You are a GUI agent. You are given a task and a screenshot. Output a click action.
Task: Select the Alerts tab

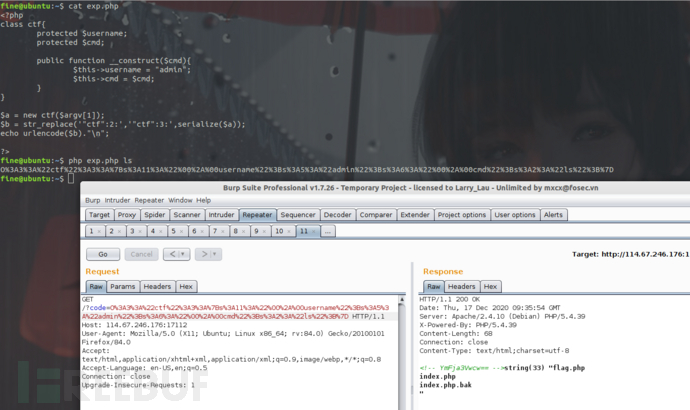pyautogui.click(x=553, y=214)
